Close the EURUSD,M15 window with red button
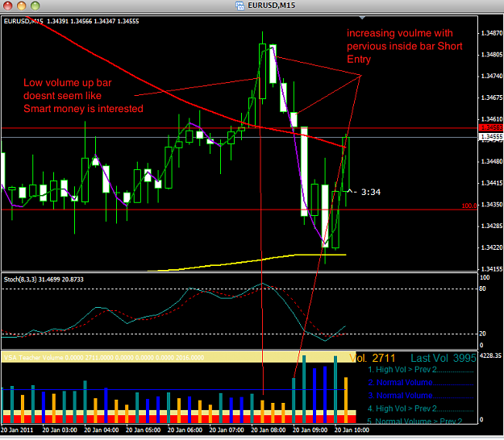The image size is (504, 440). (8, 6)
